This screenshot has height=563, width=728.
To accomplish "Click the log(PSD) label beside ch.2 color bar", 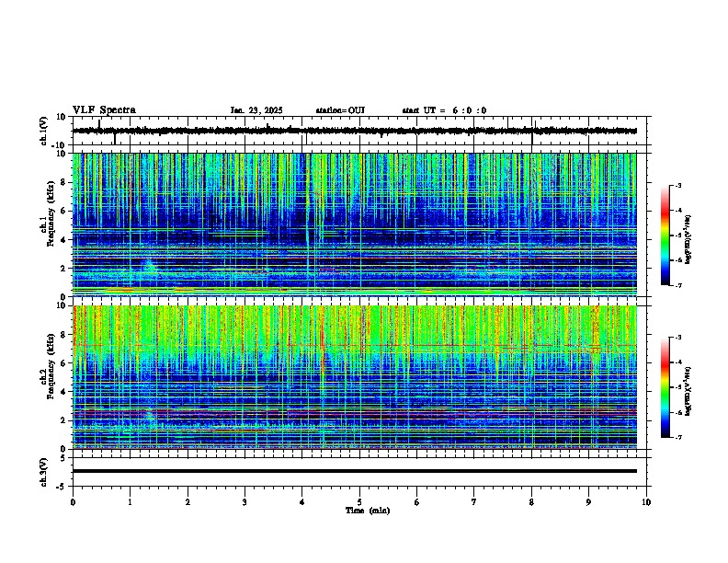I will [688, 391].
